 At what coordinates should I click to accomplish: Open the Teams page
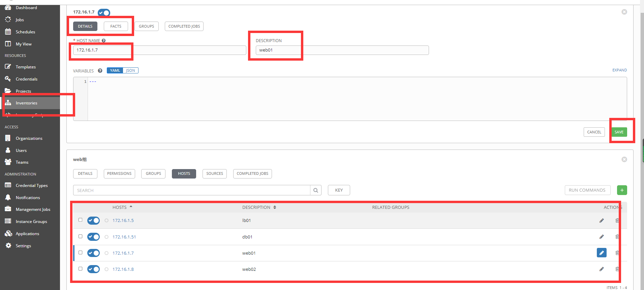[x=22, y=162]
